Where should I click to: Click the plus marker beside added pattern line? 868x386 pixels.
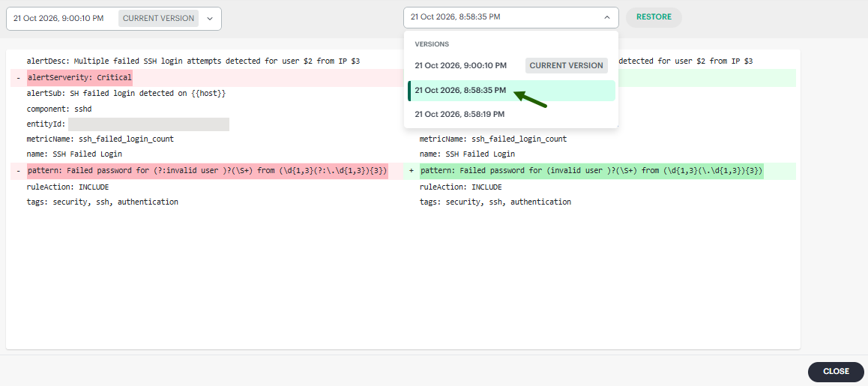(412, 171)
